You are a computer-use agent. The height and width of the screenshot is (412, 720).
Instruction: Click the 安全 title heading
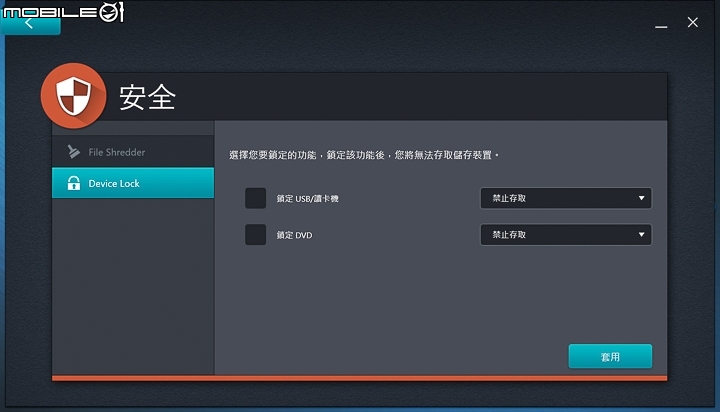click(147, 97)
